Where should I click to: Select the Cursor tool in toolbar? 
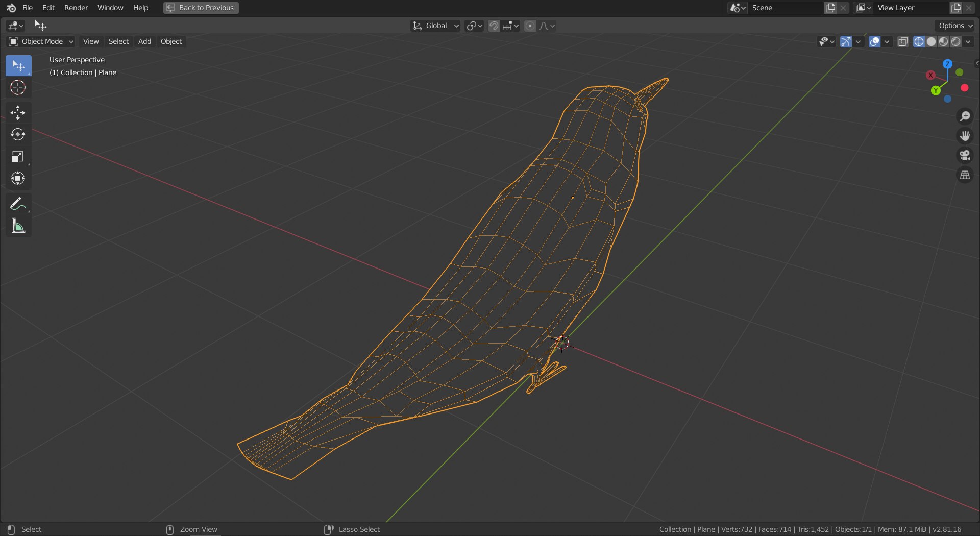point(18,88)
